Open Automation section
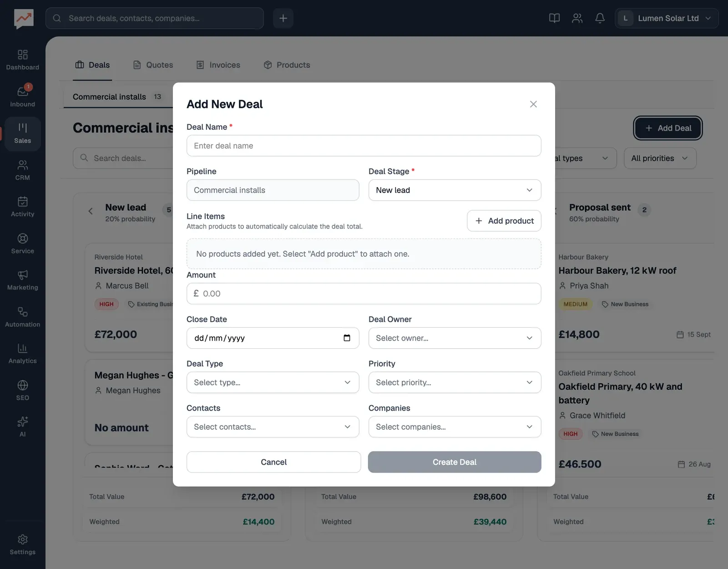 tap(22, 317)
